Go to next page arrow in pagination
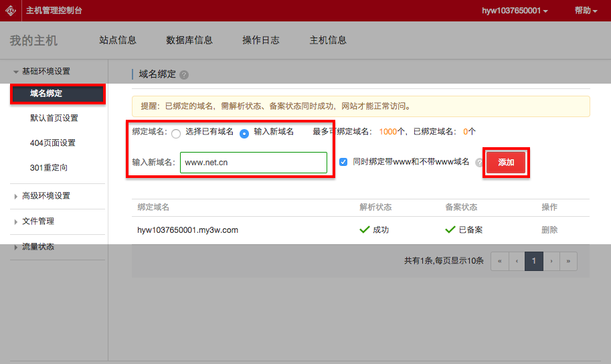The height and width of the screenshot is (364, 611). pos(551,261)
